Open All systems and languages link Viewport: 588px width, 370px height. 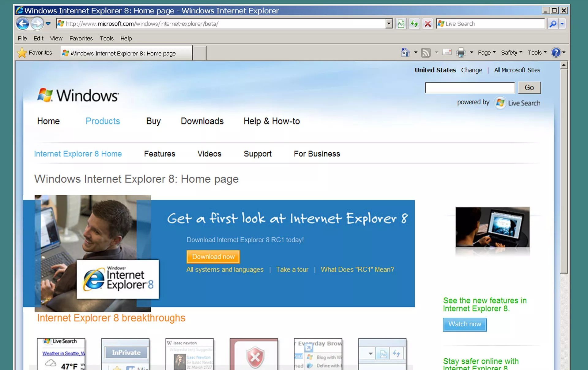[225, 269]
